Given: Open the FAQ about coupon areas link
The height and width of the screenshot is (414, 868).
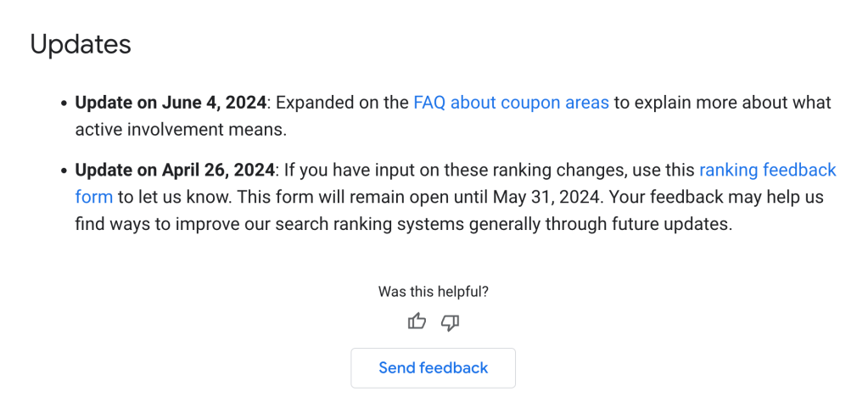Looking at the screenshot, I should (511, 103).
